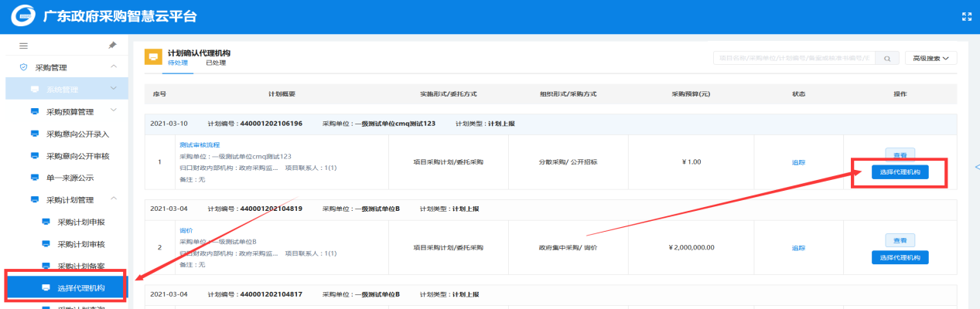The width and height of the screenshot is (980, 309).
Task: Open the 高级搜索 dropdown
Action: pos(930,58)
